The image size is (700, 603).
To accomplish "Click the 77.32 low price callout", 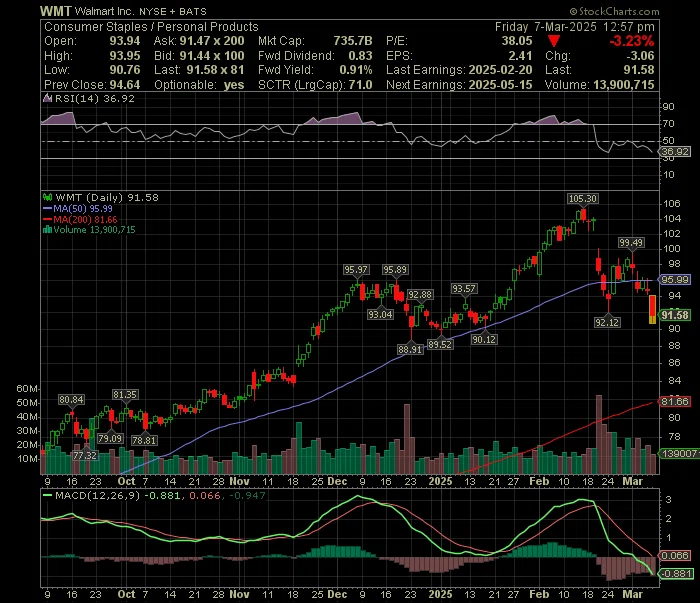I will [85, 455].
